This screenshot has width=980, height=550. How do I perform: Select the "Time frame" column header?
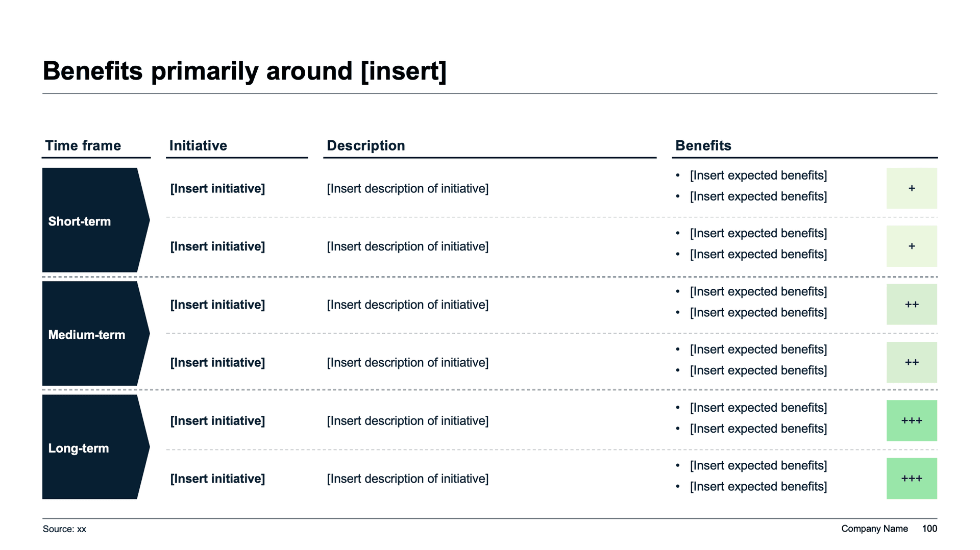click(x=83, y=146)
